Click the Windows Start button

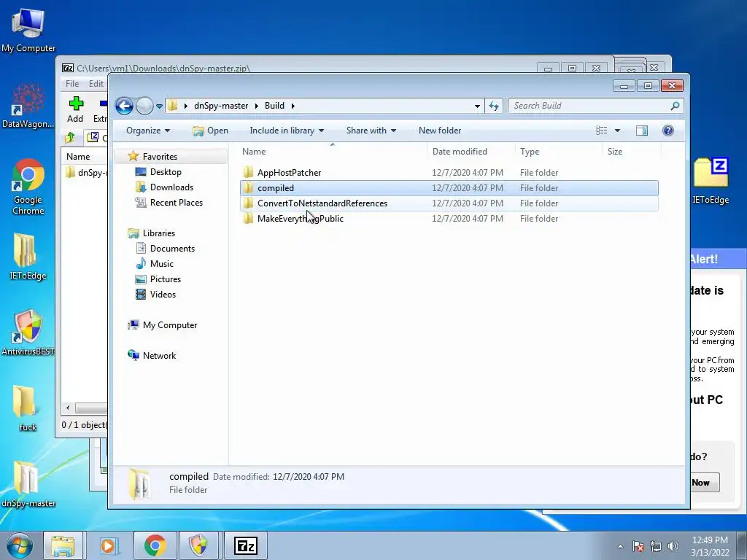click(19, 545)
